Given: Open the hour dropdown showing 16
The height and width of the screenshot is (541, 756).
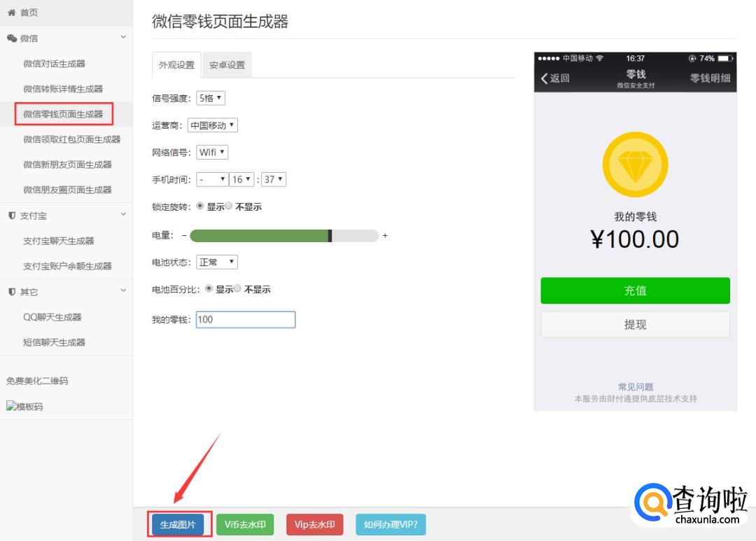Looking at the screenshot, I should click(241, 179).
